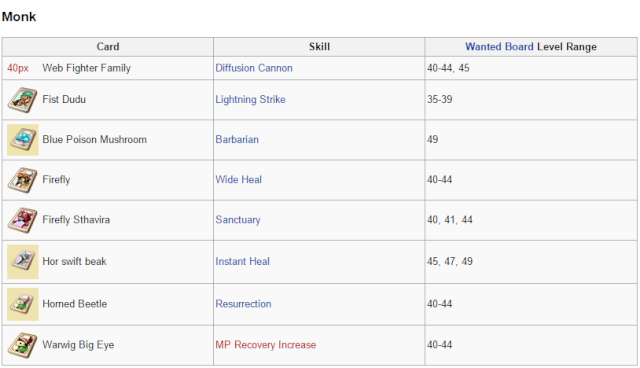Click the 40-44 level in Horned Beetle row
Viewport: 640px width, 368px height.
[x=531, y=304]
